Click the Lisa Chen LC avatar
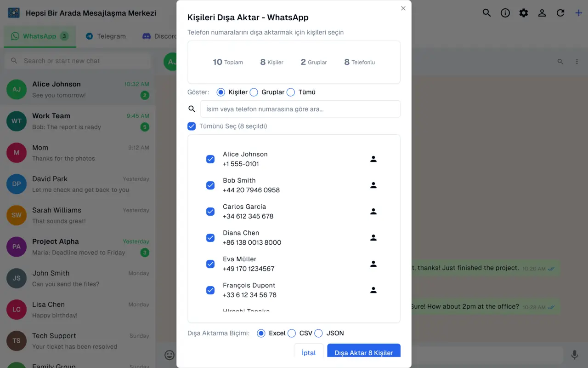Screen dimensions: 588x368 pos(17,310)
